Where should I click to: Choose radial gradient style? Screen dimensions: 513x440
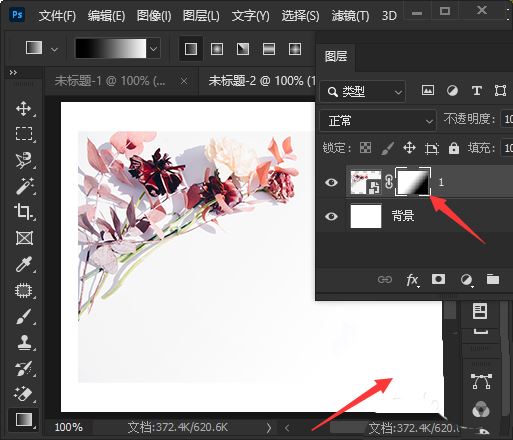click(x=217, y=49)
